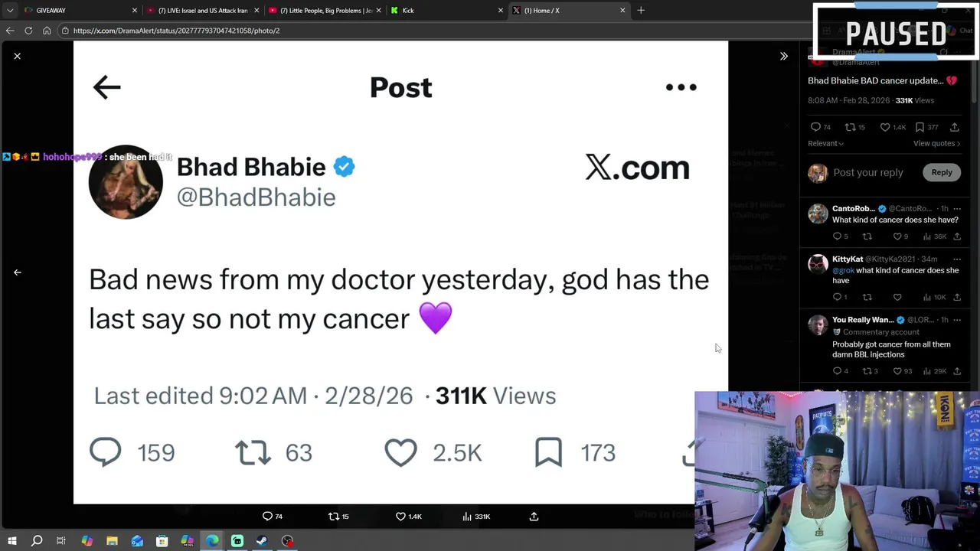The height and width of the screenshot is (551, 980).
Task: Open replies via the 74 comment icon below the photo
Action: (x=267, y=517)
